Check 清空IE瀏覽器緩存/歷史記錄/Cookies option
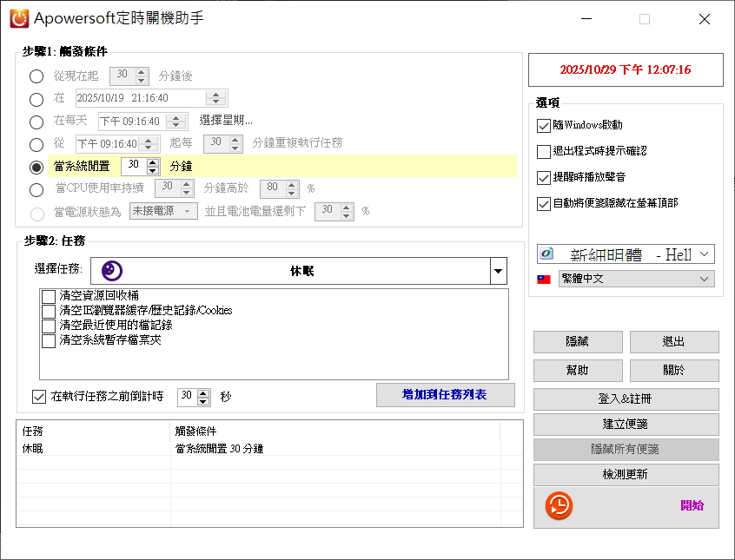This screenshot has height=560, width=735. (x=49, y=311)
